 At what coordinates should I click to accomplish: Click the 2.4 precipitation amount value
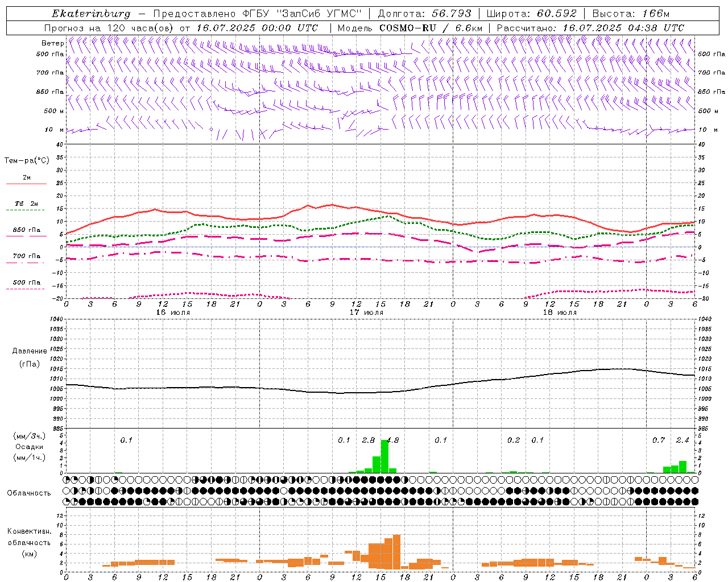click(x=682, y=440)
